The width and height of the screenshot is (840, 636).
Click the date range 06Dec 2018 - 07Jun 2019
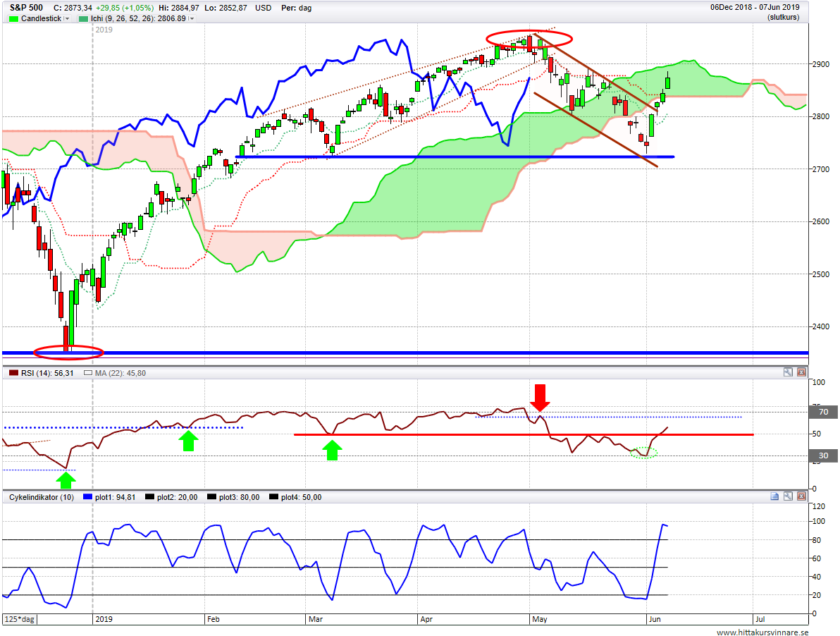click(x=755, y=8)
